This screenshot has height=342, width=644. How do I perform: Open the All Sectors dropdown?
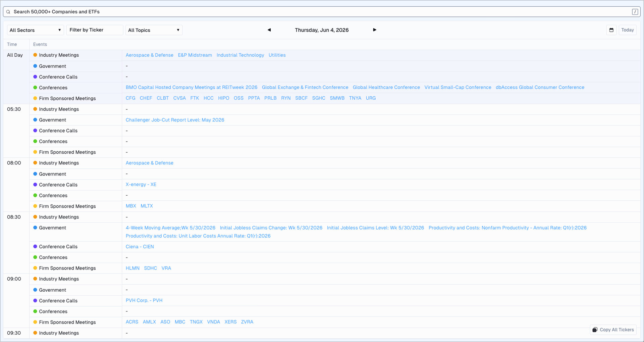click(x=35, y=30)
